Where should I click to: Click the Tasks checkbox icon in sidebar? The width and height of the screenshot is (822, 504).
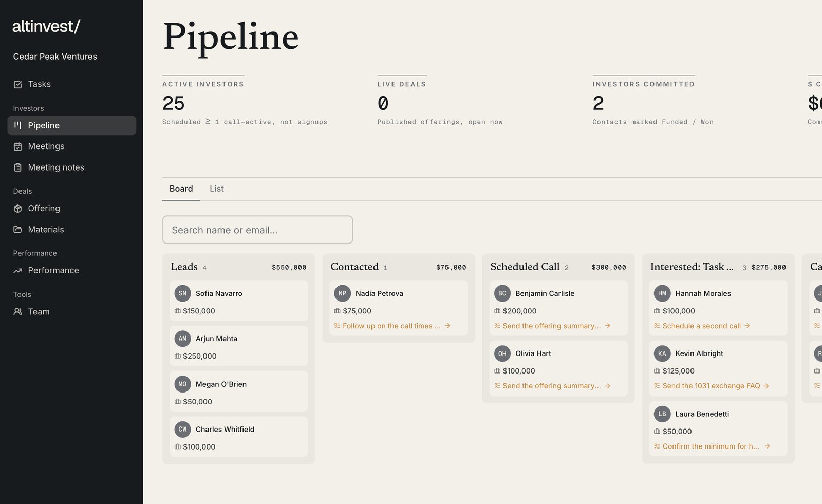(x=18, y=84)
